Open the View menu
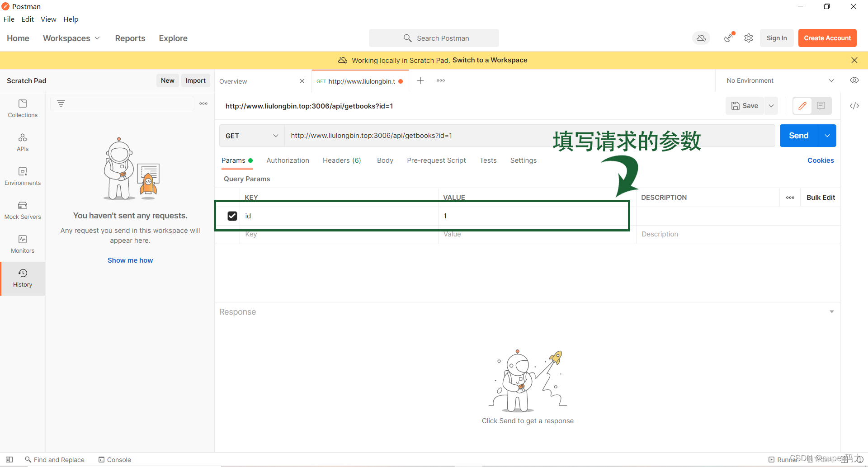 pyautogui.click(x=48, y=19)
